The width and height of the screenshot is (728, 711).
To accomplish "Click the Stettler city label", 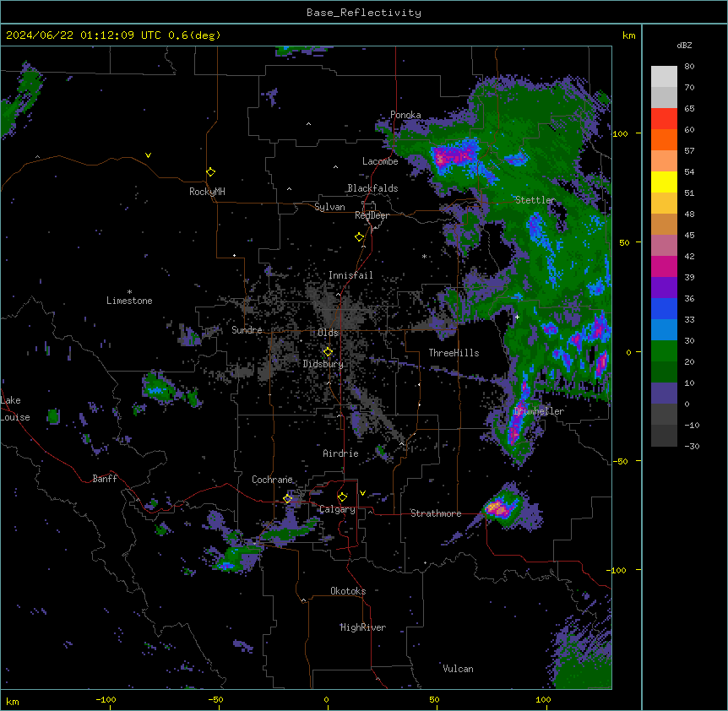I will pyautogui.click(x=535, y=200).
